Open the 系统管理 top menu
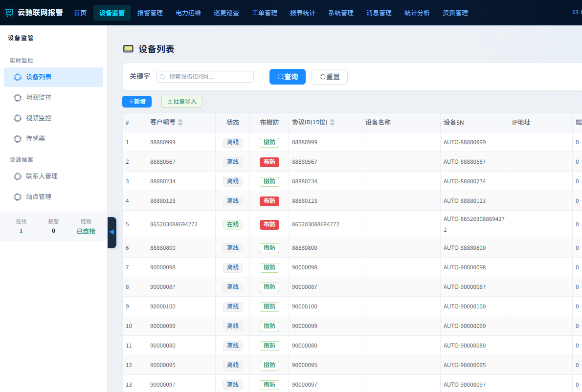 point(341,13)
